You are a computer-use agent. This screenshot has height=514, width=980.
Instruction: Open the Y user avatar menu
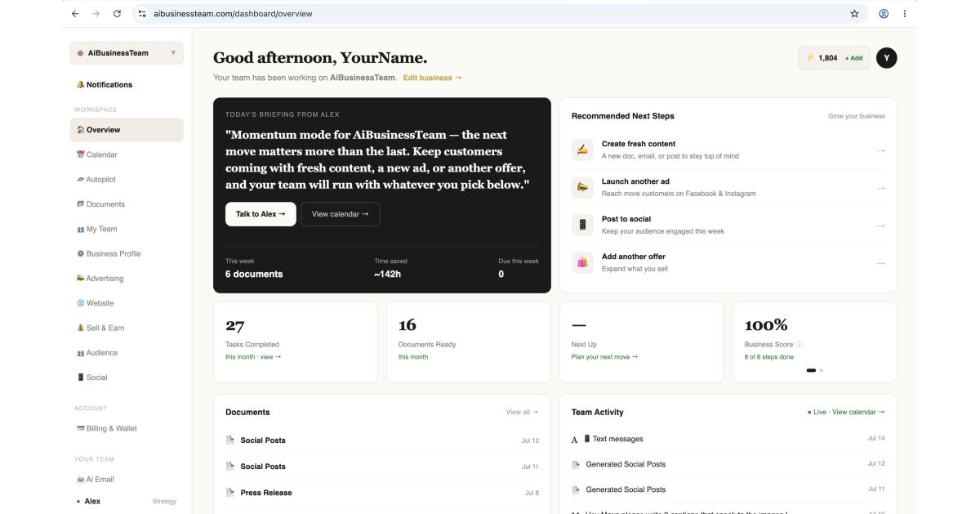pyautogui.click(x=886, y=58)
